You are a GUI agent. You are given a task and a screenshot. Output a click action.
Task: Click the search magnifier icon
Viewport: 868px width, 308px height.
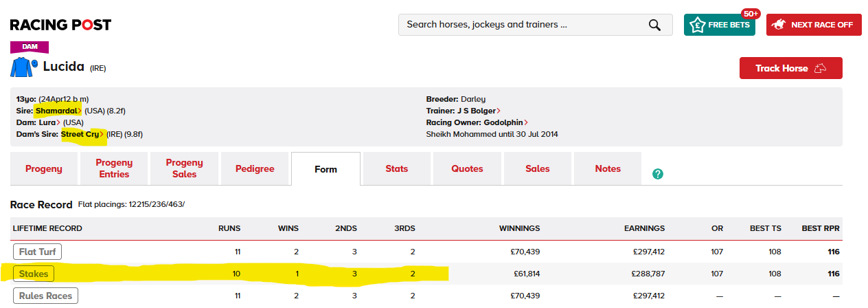pos(654,25)
